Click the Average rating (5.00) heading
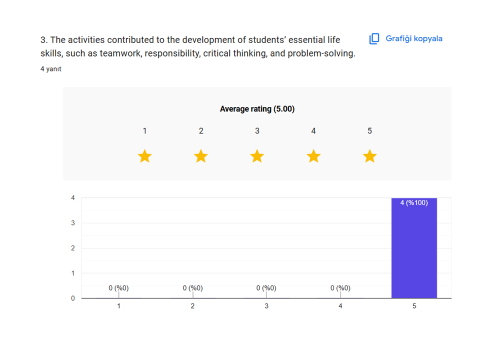This screenshot has width=480, height=360. [x=257, y=109]
